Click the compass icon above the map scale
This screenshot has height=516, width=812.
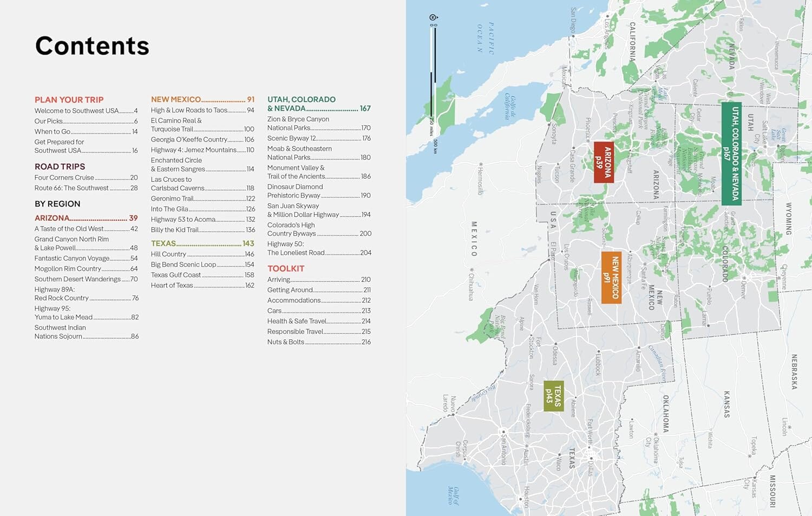tap(433, 18)
